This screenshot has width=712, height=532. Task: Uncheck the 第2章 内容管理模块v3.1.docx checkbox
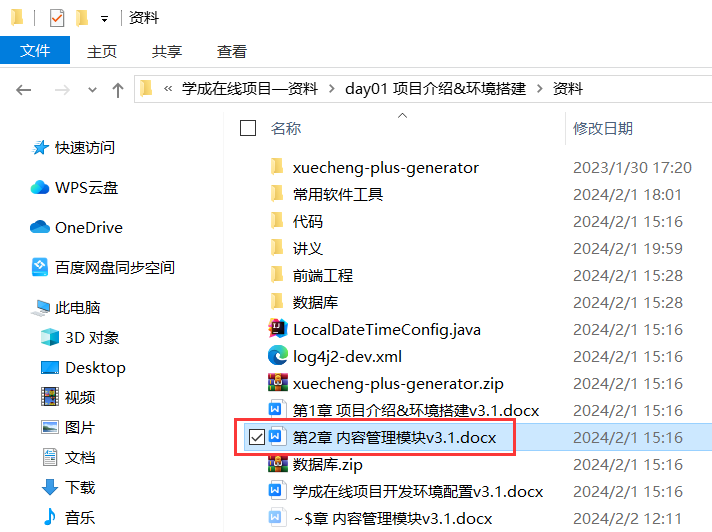point(257,437)
